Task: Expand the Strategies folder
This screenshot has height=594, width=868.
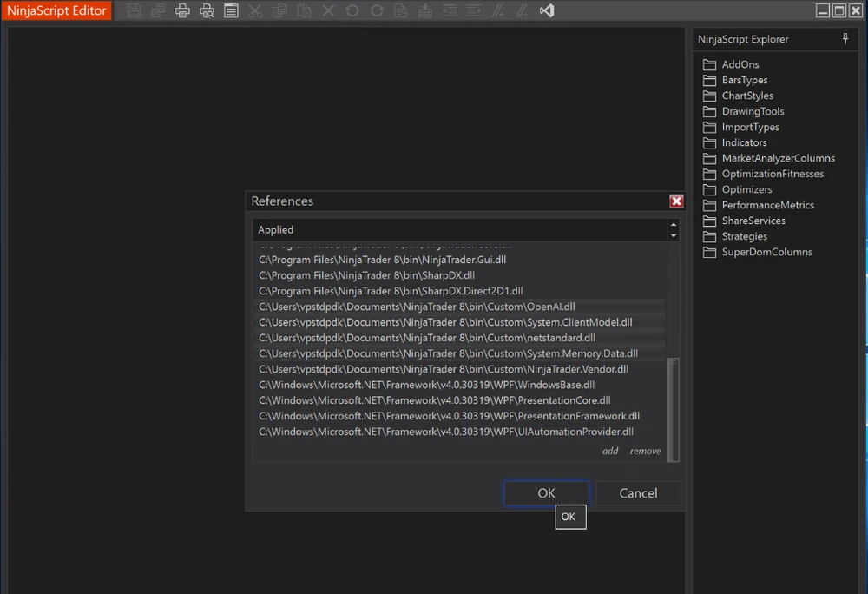Action: coord(735,236)
